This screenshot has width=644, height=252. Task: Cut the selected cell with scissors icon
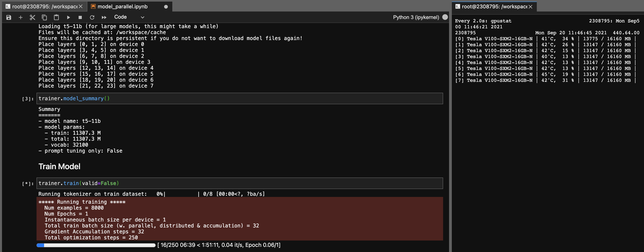pos(33,17)
